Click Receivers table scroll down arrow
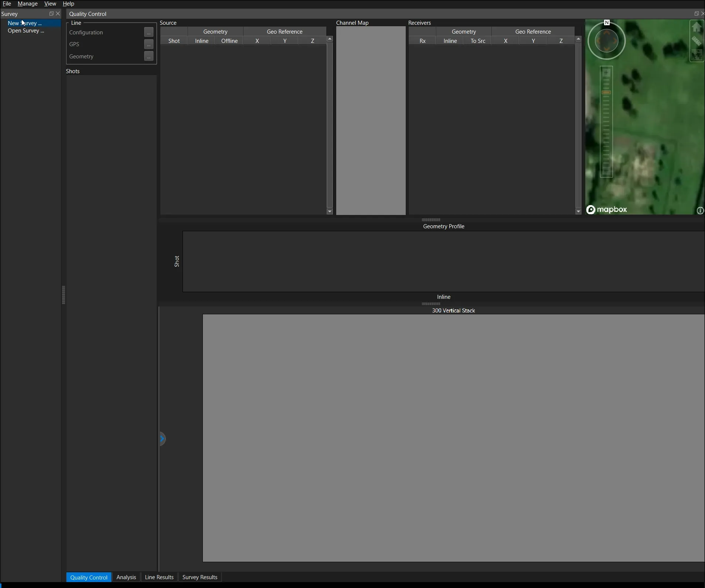 (x=578, y=212)
